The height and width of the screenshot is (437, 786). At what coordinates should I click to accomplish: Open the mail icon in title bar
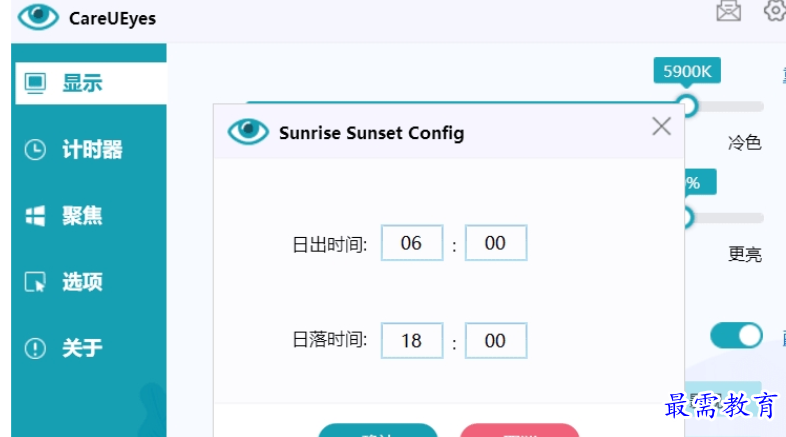(729, 11)
